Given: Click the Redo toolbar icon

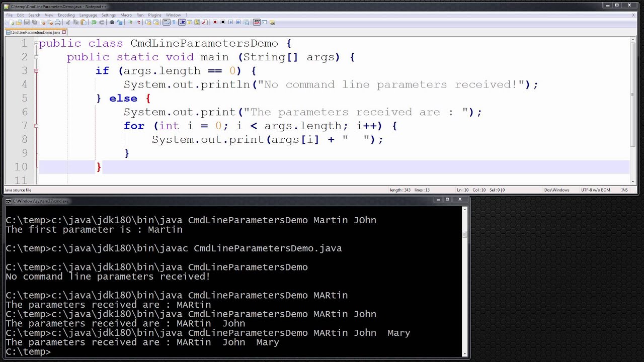Looking at the screenshot, I should (x=102, y=22).
